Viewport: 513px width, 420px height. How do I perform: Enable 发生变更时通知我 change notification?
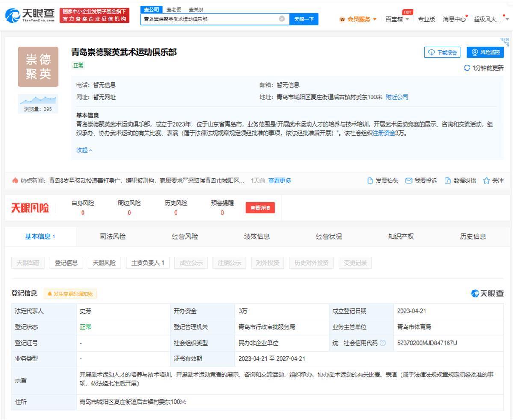tap(70, 294)
